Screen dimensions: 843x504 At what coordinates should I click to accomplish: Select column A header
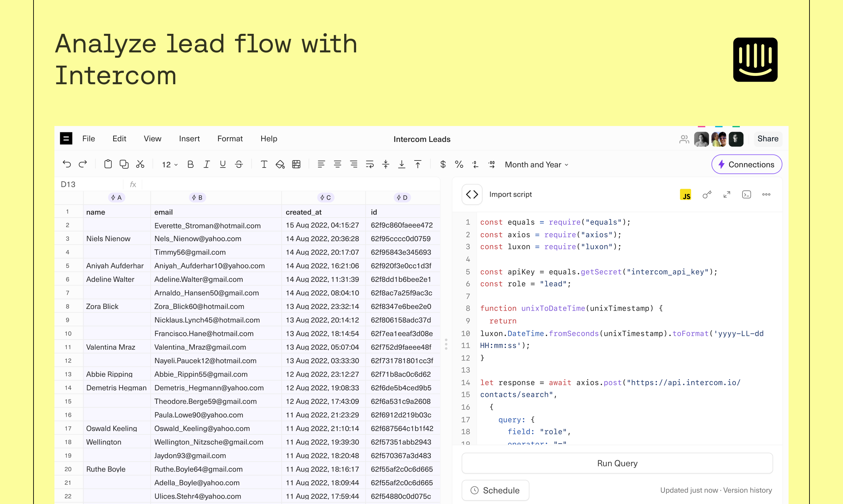pyautogui.click(x=116, y=198)
